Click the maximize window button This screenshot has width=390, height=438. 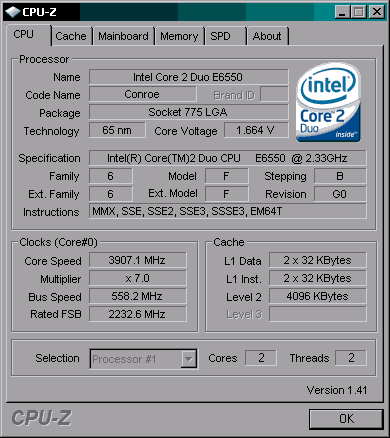tap(359, 12)
